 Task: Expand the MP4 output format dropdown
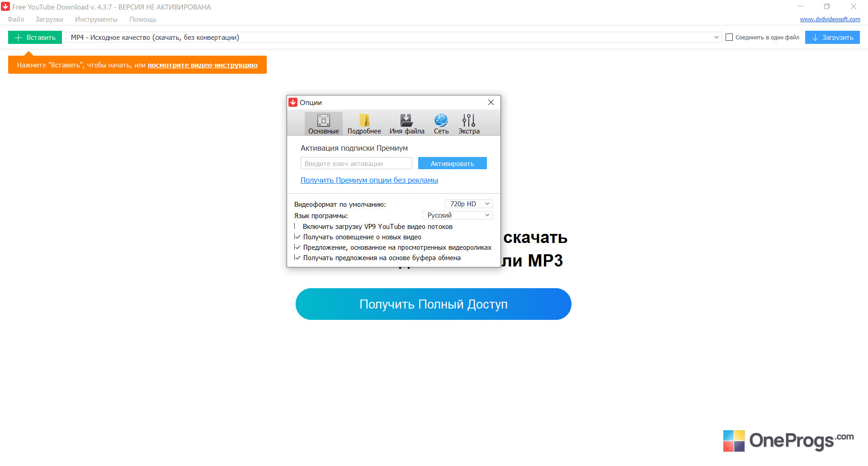(393, 37)
